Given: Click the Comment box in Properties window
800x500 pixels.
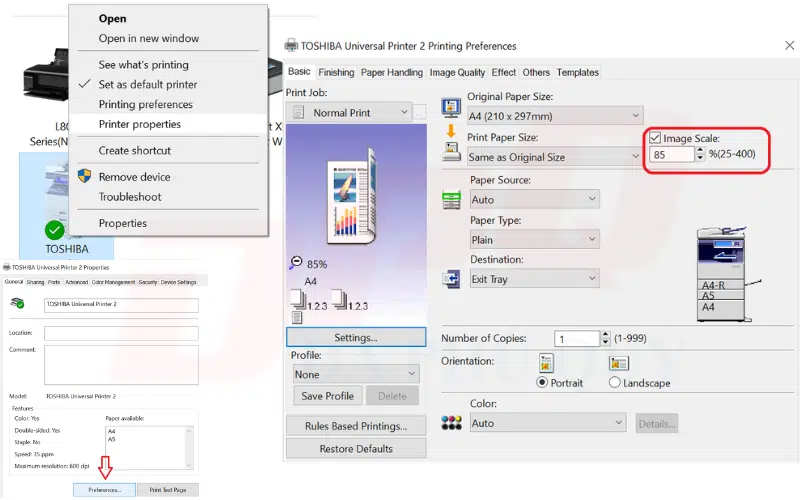Looking at the screenshot, I should tap(121, 365).
